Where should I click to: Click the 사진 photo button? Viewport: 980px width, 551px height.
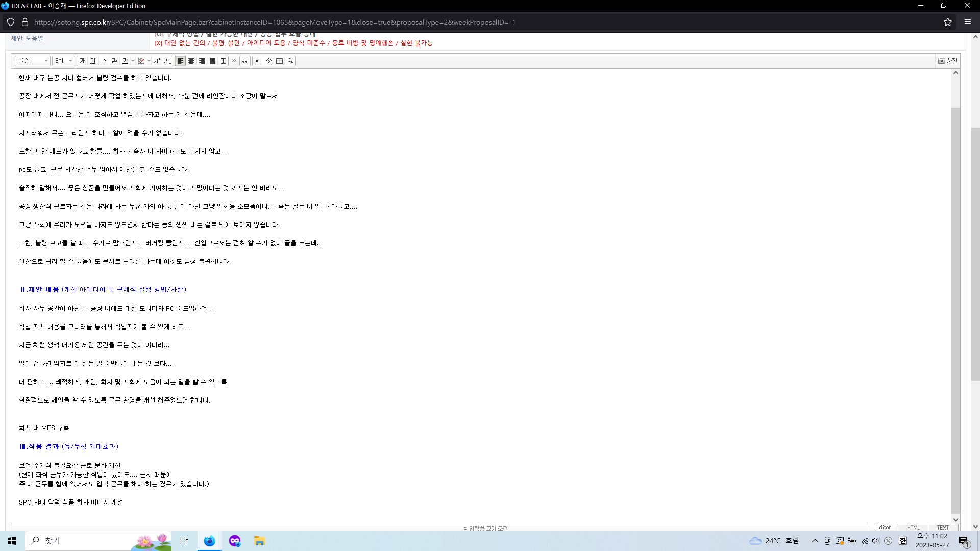pos(948,61)
